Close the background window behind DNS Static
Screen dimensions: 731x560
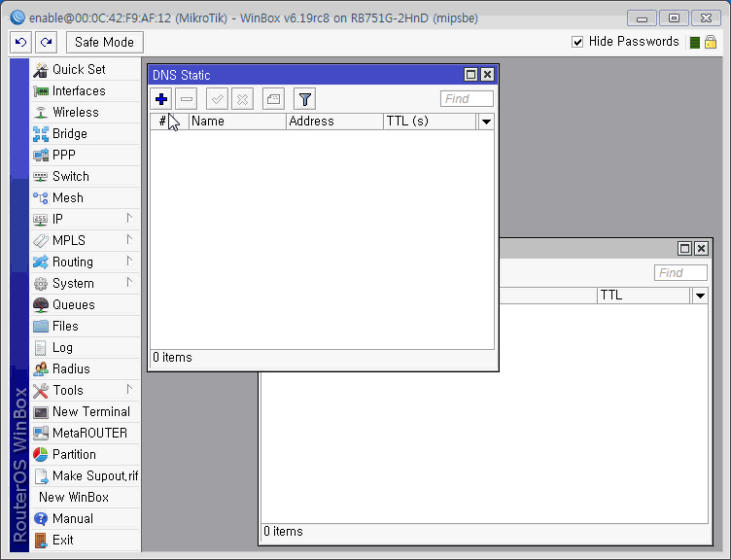701,249
